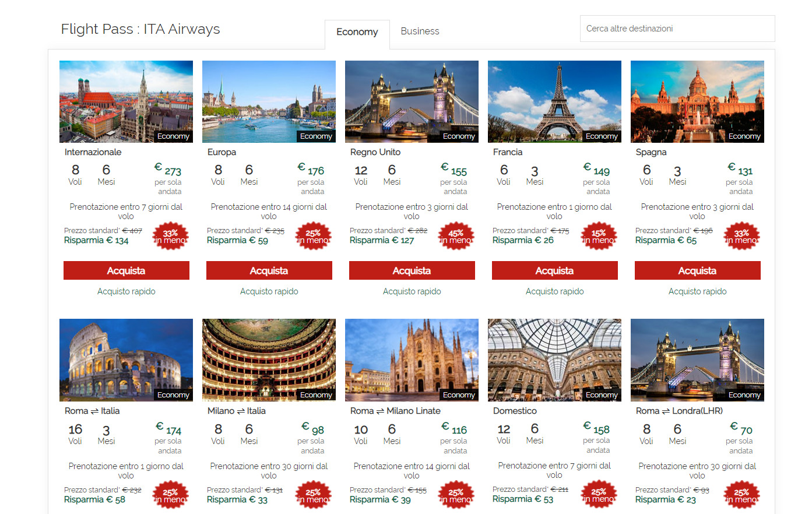Viewport: 812px width, 514px height.
Task: Focus the 'Cerca altre destinazioni' search field
Action: (677, 29)
